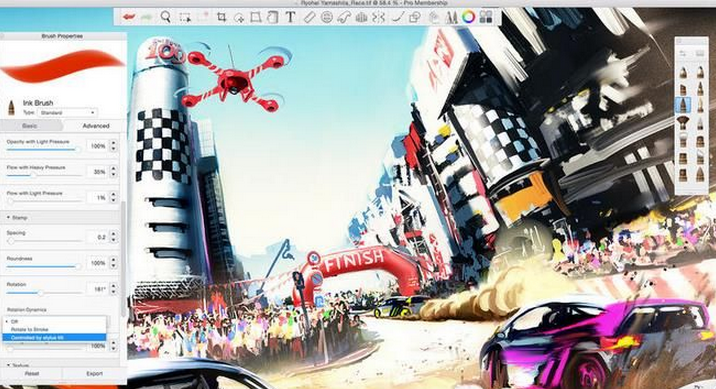Click the Roundness value stepper
Screen dimensions: 716x389
[114, 263]
